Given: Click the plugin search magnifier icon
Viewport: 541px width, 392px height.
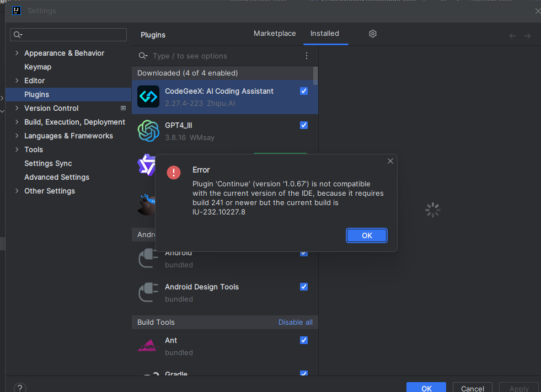Looking at the screenshot, I should click(143, 56).
